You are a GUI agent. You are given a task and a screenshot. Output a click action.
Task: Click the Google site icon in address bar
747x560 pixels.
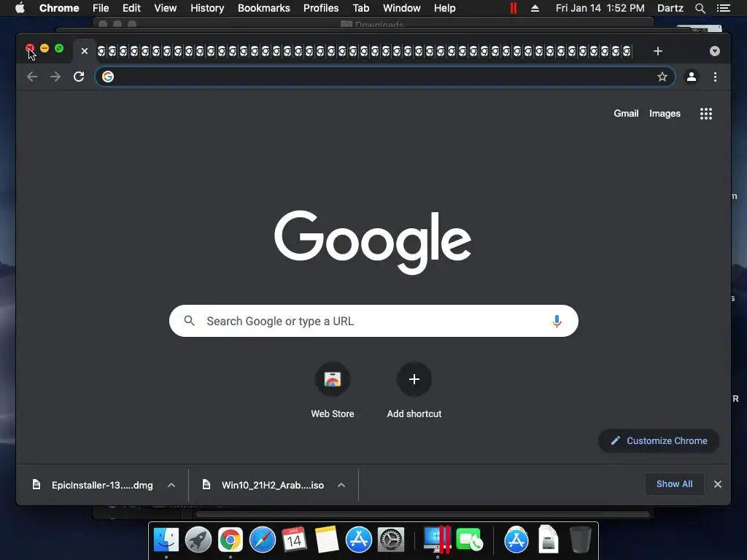coord(108,77)
